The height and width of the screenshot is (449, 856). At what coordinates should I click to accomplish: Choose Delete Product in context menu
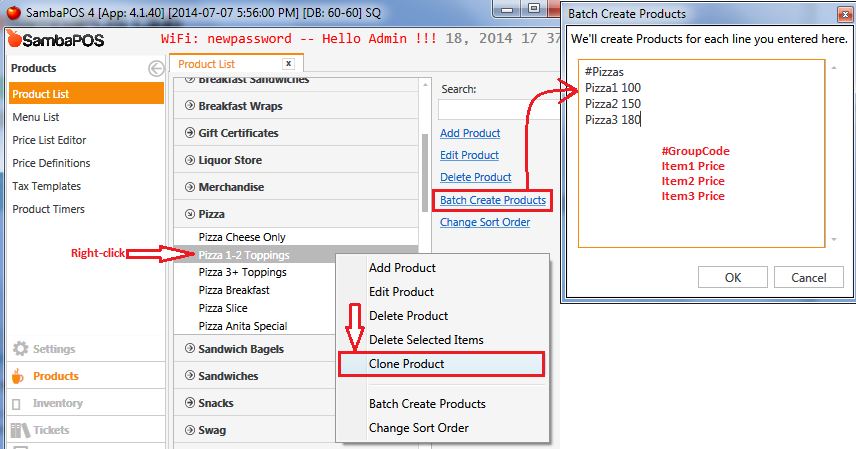click(408, 316)
